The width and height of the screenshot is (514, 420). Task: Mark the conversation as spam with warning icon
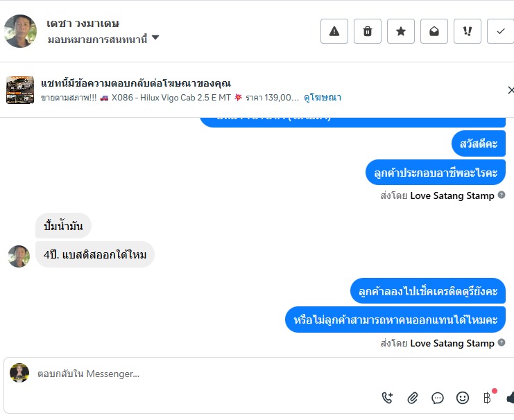[x=334, y=31]
